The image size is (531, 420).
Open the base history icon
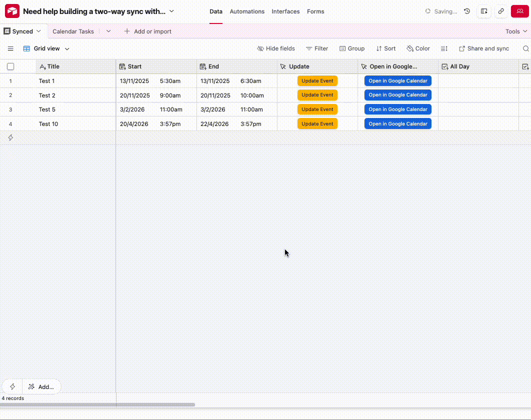[x=467, y=11]
